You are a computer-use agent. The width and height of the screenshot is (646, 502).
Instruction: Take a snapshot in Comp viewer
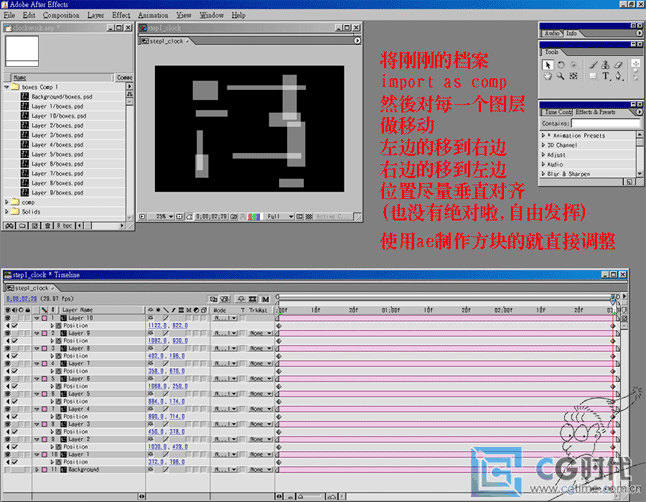pos(234,216)
